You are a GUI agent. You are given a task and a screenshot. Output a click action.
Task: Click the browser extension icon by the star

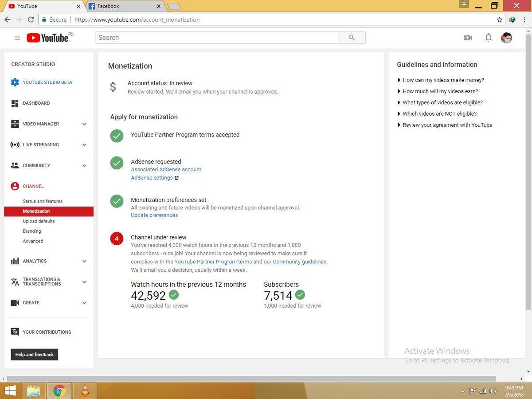pos(512,20)
